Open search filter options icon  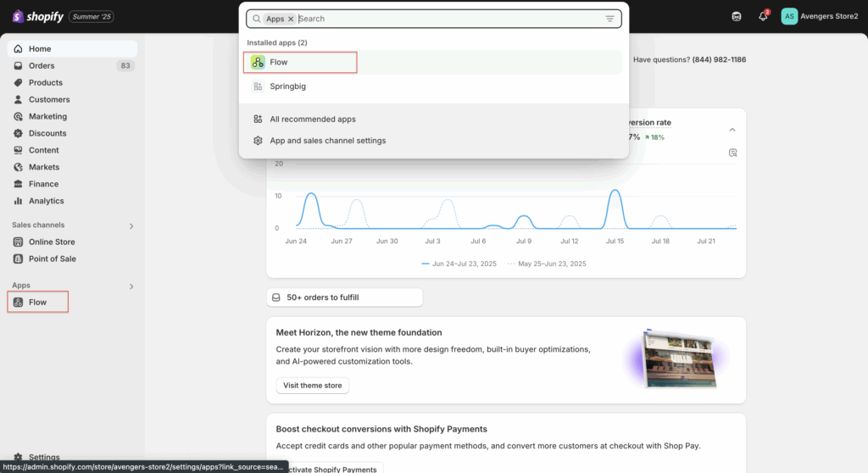click(609, 19)
